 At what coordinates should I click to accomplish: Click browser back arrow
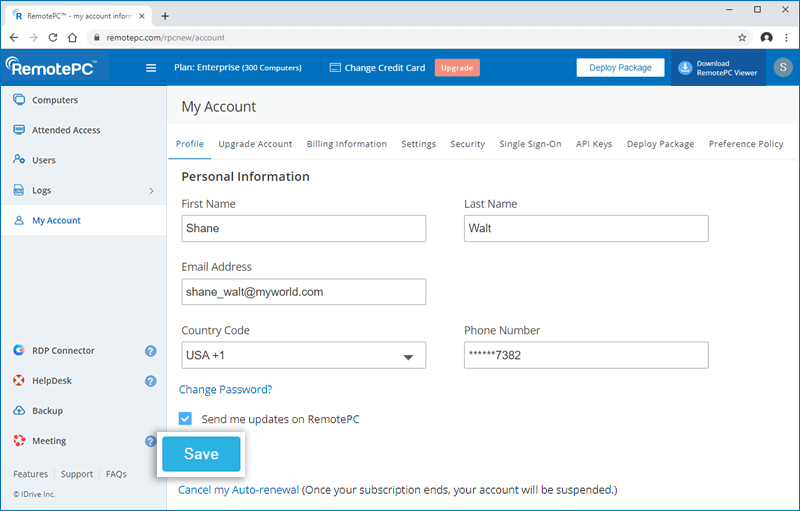pos(14,37)
